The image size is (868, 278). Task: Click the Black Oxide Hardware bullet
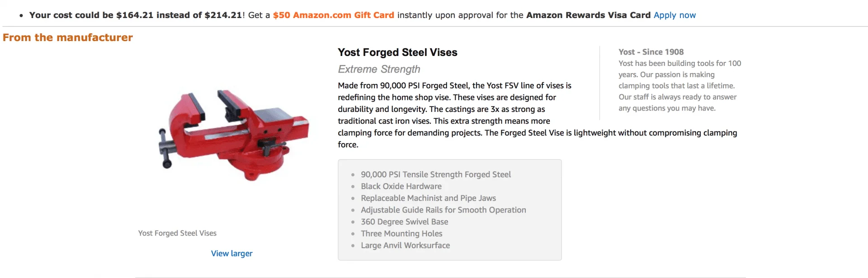pyautogui.click(x=401, y=186)
